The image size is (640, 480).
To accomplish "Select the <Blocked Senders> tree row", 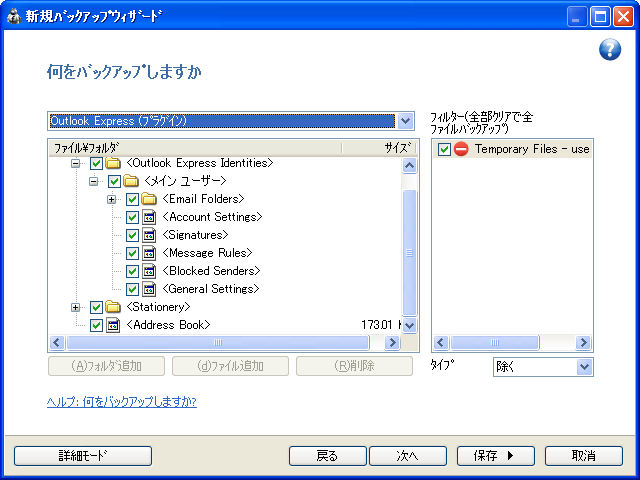I will [x=211, y=271].
